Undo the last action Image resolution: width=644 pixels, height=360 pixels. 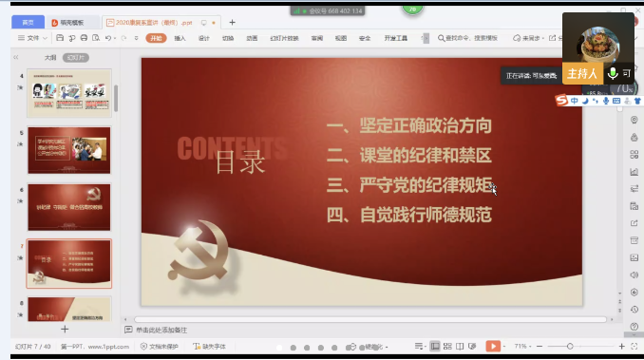[108, 38]
